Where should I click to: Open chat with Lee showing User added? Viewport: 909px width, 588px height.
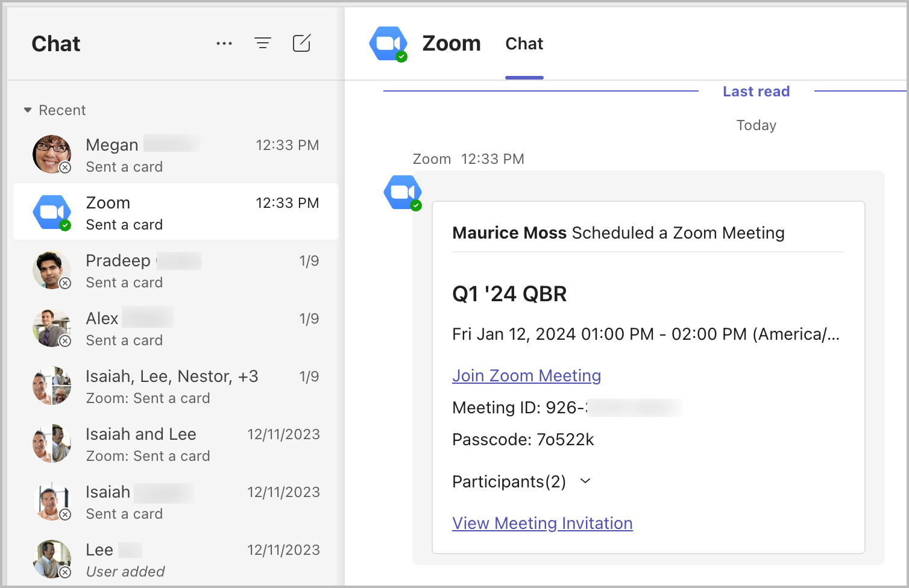coord(176,560)
